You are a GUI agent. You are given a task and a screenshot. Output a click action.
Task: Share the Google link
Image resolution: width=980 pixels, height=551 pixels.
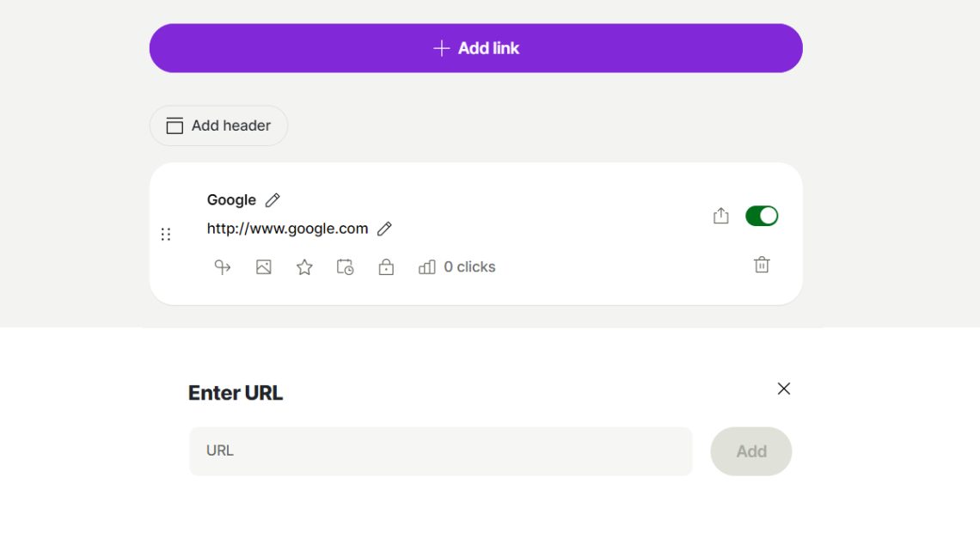(720, 216)
